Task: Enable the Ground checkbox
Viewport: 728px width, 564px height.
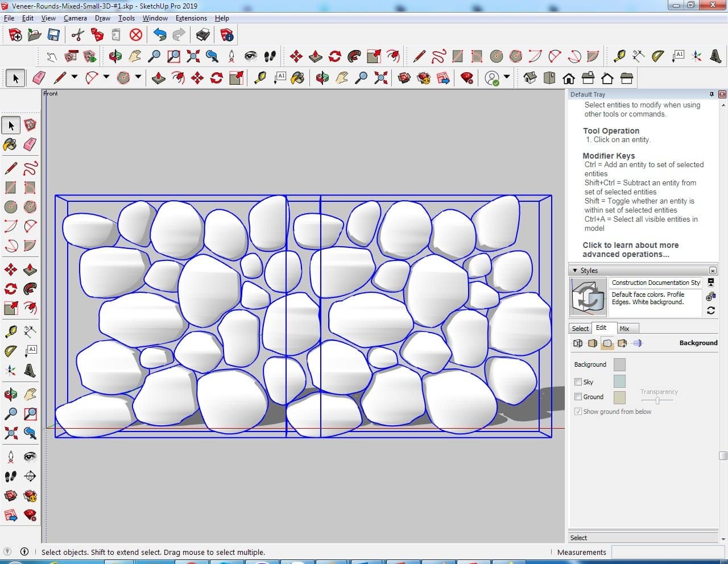Action: coord(578,397)
